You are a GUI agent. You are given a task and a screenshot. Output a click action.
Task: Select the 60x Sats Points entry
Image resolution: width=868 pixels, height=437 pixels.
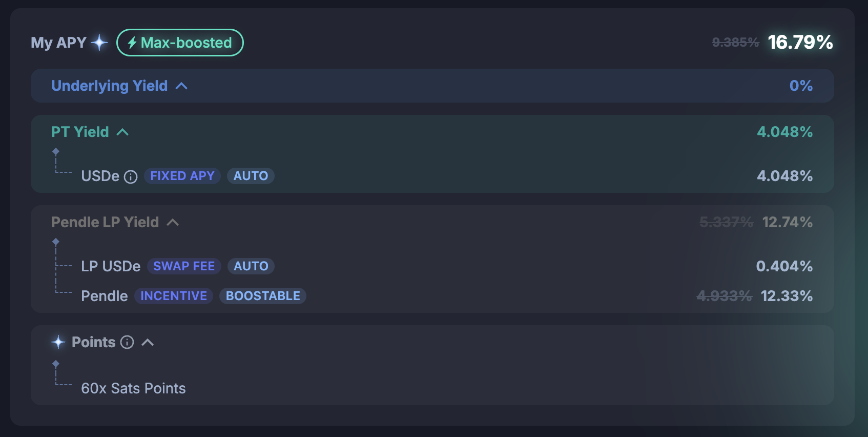(133, 388)
